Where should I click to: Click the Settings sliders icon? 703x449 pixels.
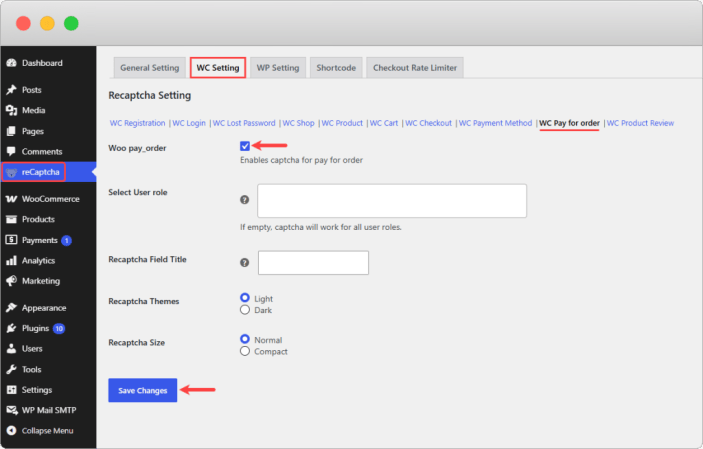[11, 390]
